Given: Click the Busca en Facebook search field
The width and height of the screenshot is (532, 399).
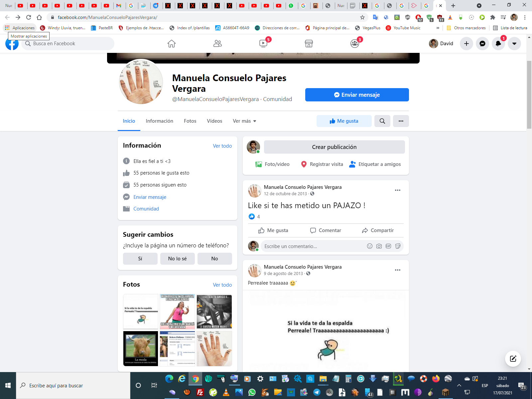Looking at the screenshot, I should pyautogui.click(x=70, y=44).
